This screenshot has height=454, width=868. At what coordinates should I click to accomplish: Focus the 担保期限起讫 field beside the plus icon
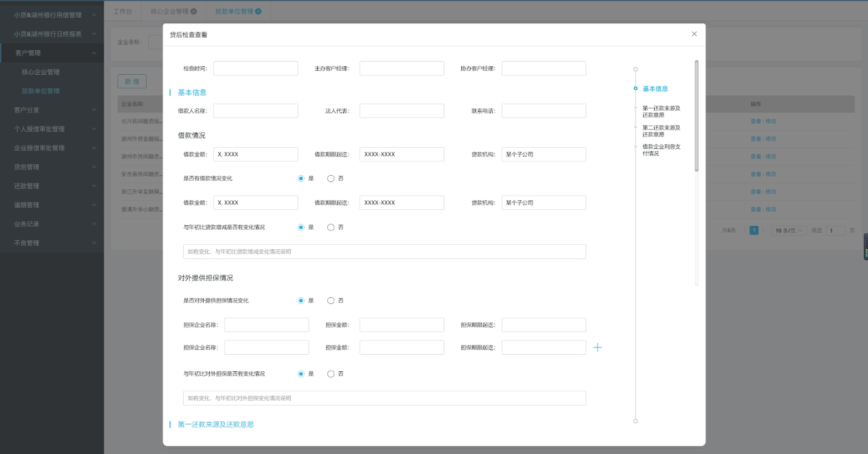(543, 347)
